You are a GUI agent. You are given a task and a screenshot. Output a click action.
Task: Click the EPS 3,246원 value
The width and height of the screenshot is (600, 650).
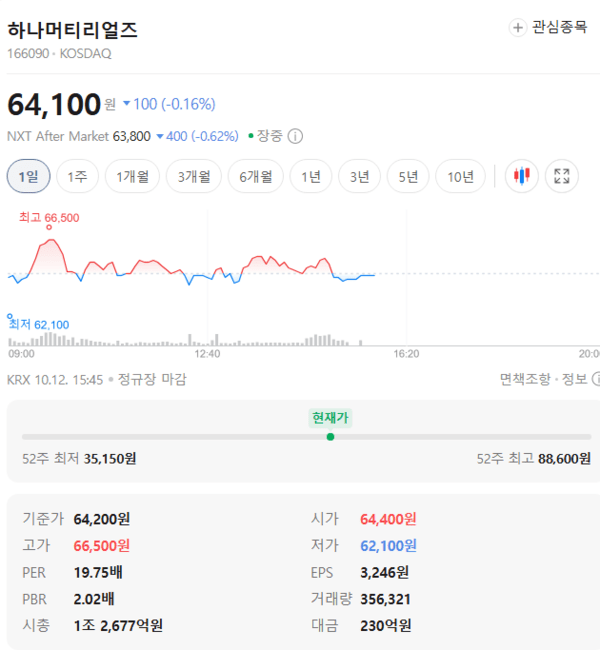click(x=384, y=572)
